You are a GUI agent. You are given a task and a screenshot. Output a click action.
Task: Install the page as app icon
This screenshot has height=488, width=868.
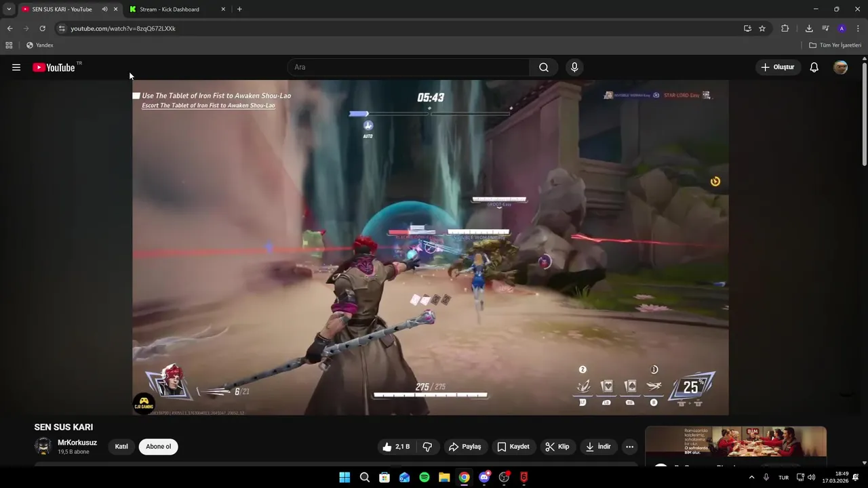point(747,28)
